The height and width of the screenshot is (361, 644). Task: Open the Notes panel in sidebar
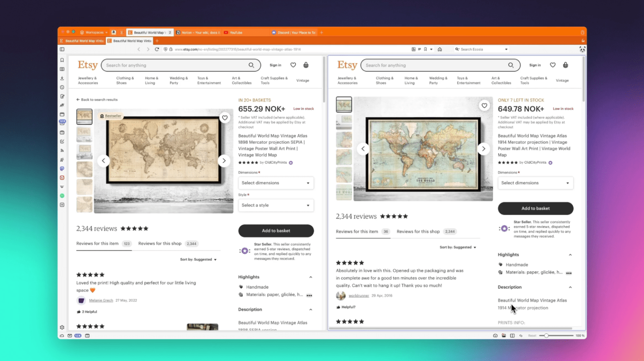click(x=62, y=96)
